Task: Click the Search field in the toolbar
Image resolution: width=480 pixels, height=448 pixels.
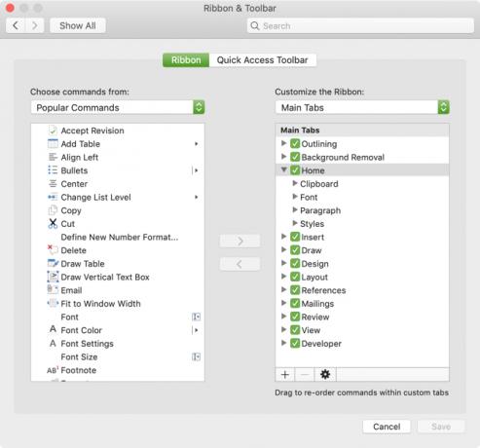Action: (x=360, y=25)
